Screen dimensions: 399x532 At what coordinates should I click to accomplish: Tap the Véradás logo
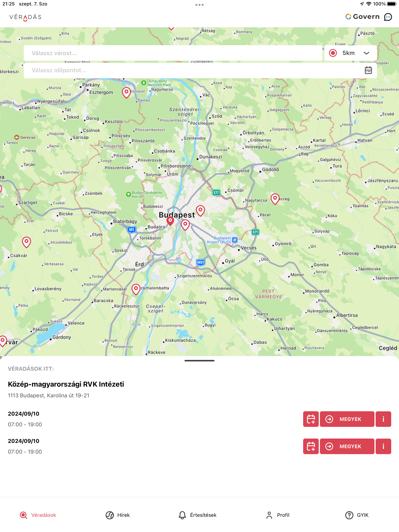(x=25, y=17)
